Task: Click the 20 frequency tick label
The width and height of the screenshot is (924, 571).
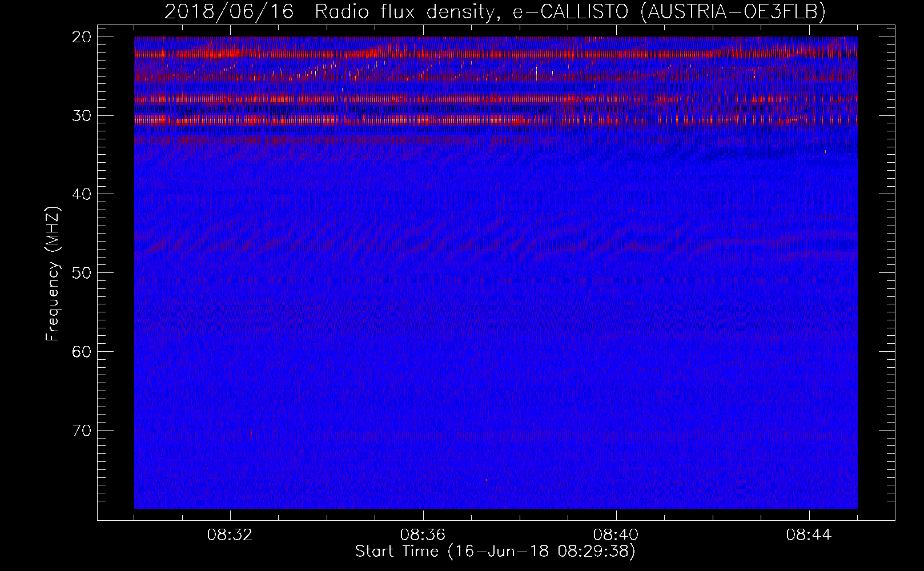Action: (82, 37)
